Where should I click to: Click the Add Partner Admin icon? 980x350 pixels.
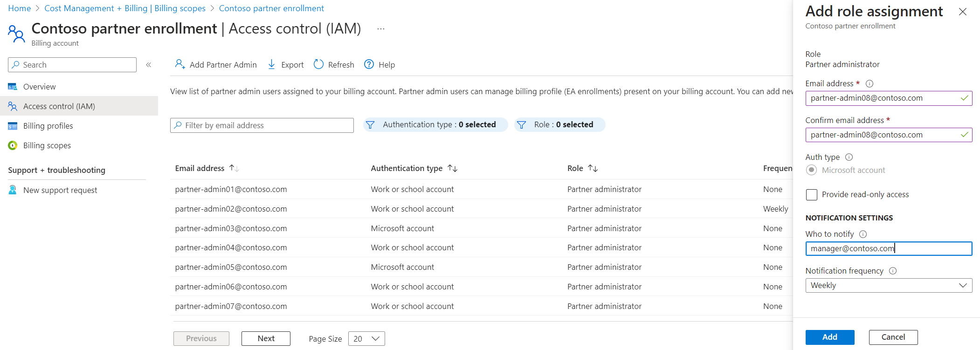(x=180, y=64)
